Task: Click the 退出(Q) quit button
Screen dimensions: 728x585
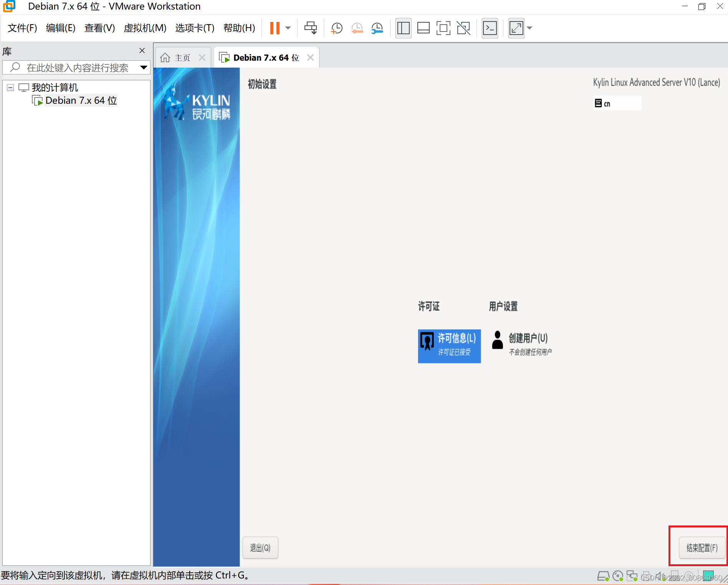Action: pos(260,548)
